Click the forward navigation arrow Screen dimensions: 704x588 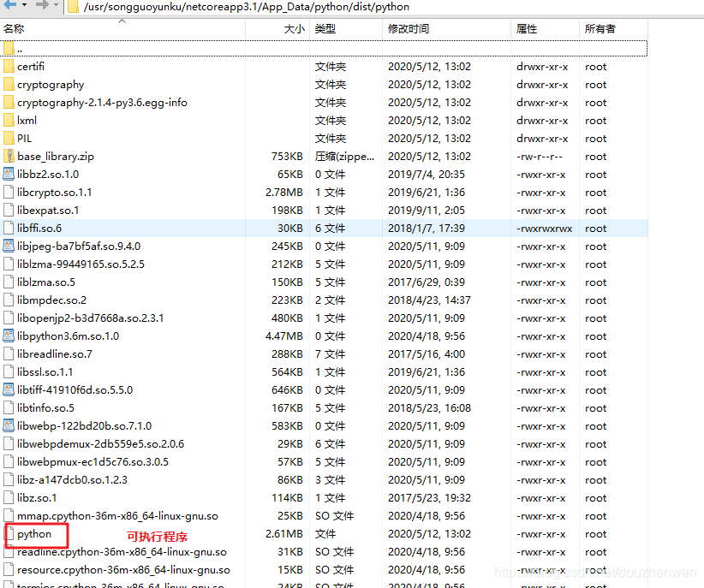42,5
